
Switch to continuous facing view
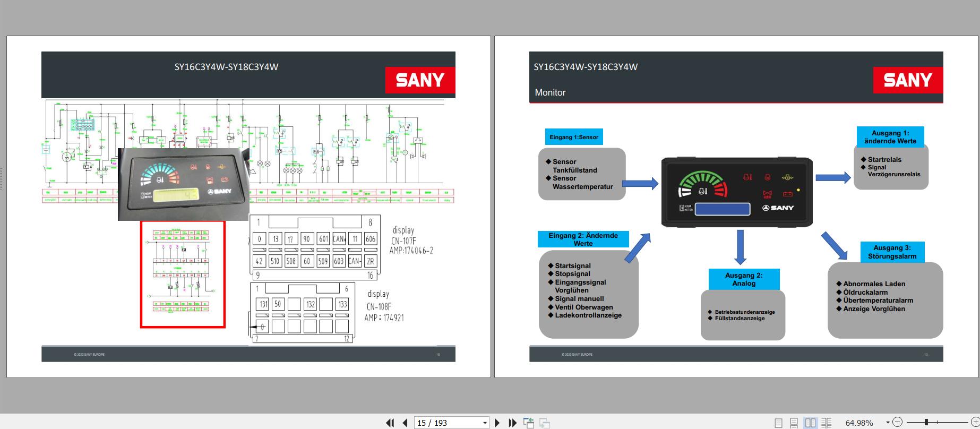(826, 423)
